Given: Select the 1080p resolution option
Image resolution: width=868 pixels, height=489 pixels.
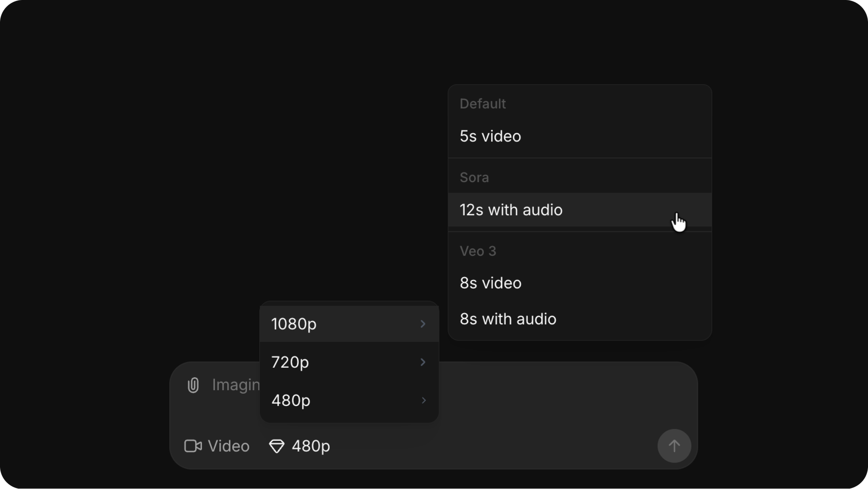Looking at the screenshot, I should click(294, 324).
